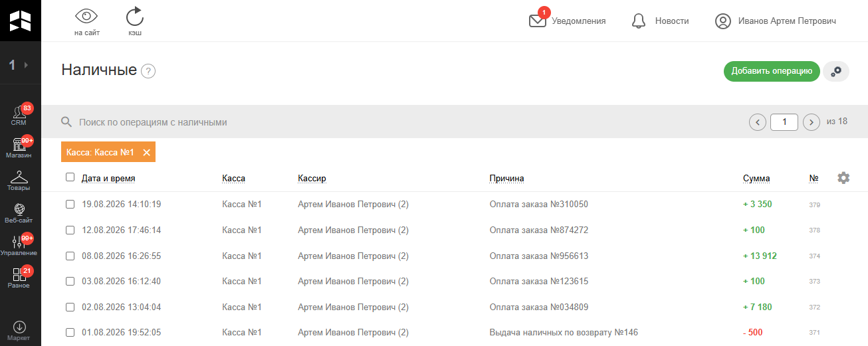Open the Управление sliders section

[19, 245]
